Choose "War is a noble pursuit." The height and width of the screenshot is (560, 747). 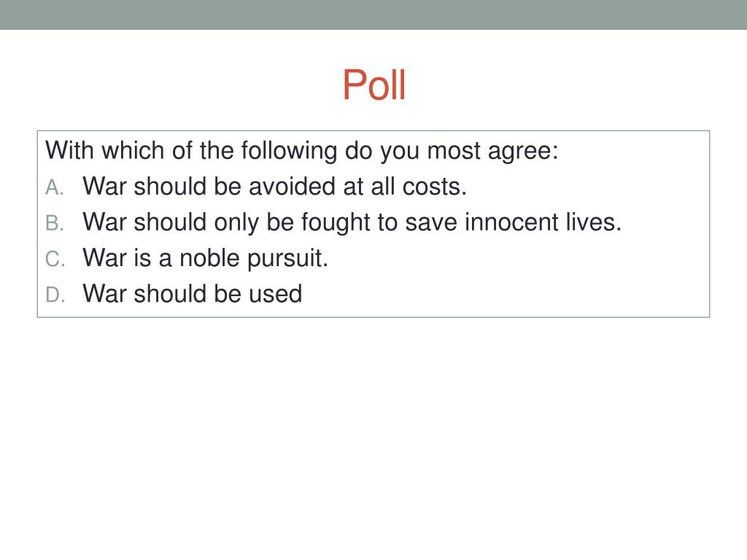point(205,258)
